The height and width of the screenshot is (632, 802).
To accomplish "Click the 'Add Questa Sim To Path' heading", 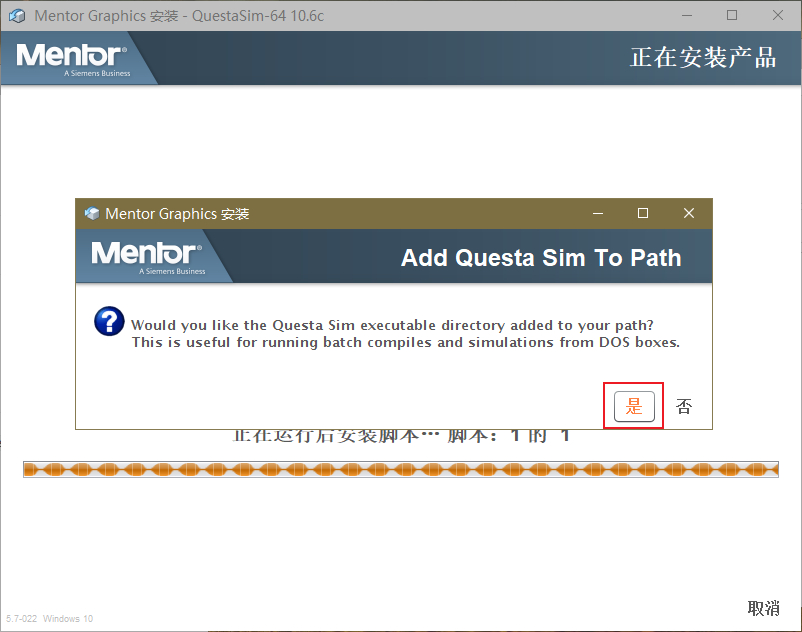I will [x=541, y=257].
